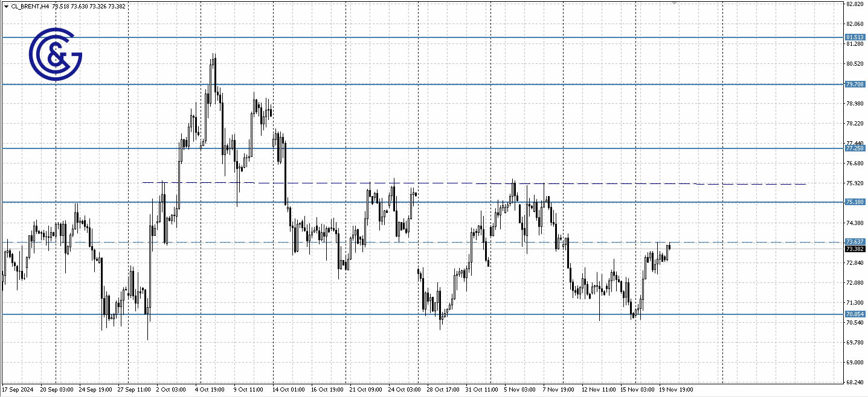Click the 70.854 support price tag

[x=854, y=314]
